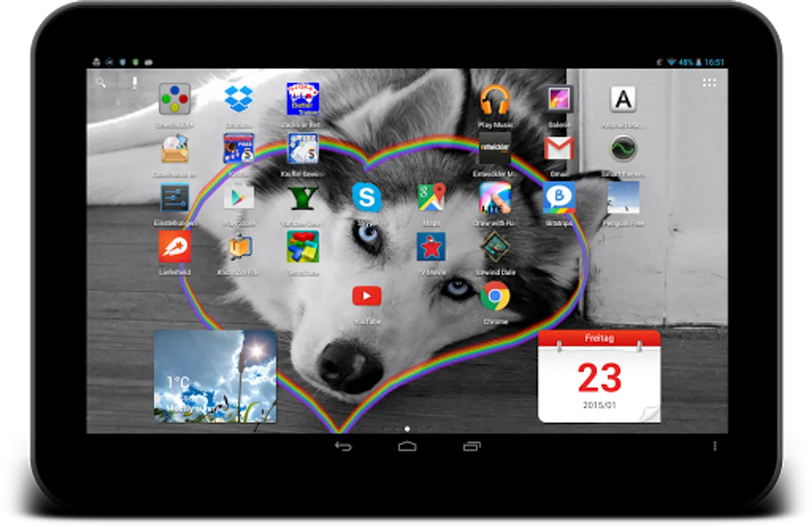Open the Jacks or Better poker app

tap(302, 99)
